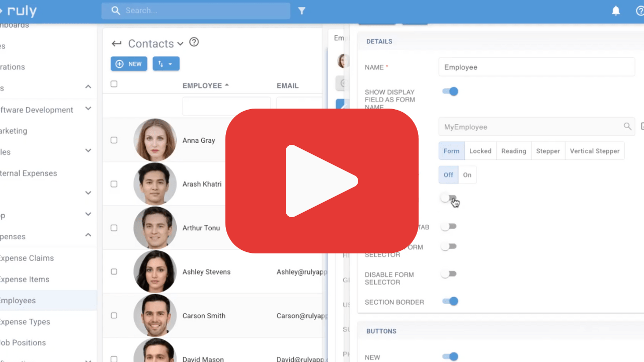Screen dimensions: 644x362
Task: Switch to the Locked layout option
Action: (480, 151)
